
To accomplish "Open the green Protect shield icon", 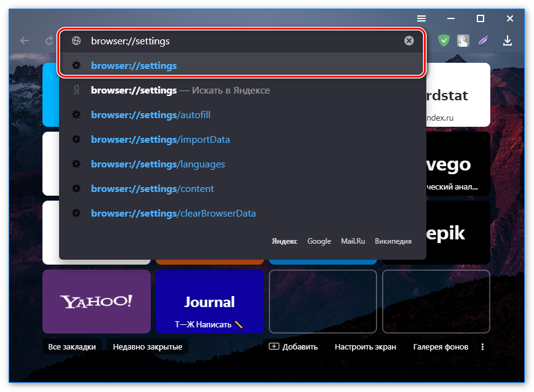I will (x=444, y=41).
